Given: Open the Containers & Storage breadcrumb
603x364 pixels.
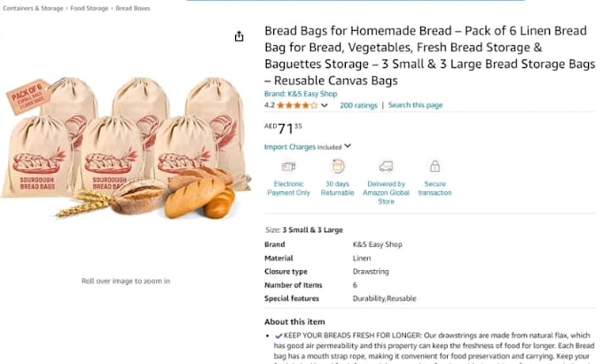Looking at the screenshot, I should tap(33, 8).
